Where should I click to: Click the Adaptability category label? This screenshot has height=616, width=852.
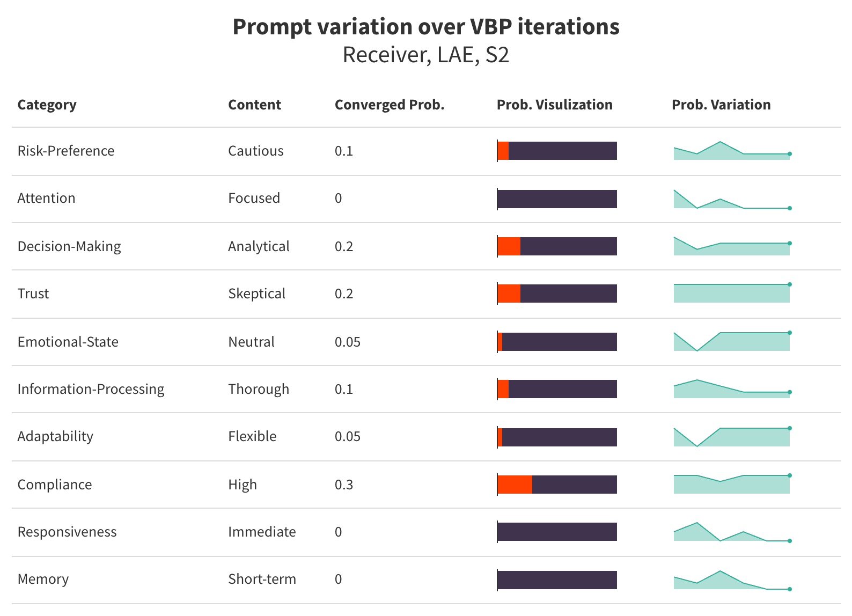55,436
